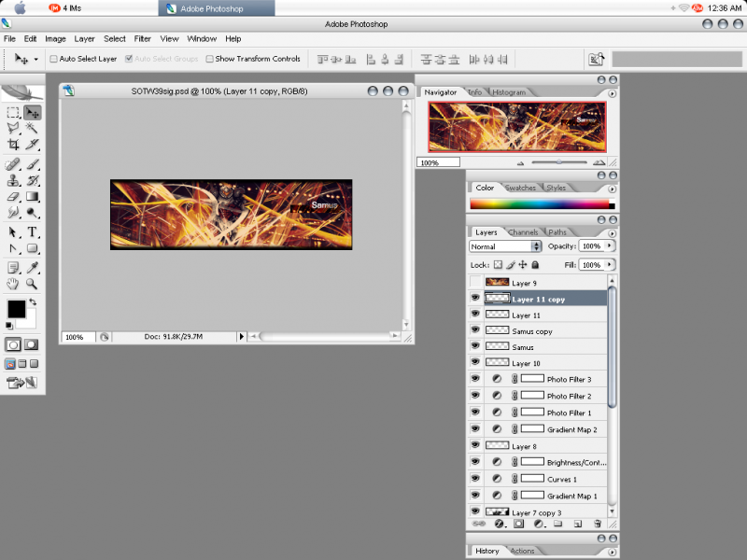
Task: Select the Lasso tool
Action: (x=13, y=128)
